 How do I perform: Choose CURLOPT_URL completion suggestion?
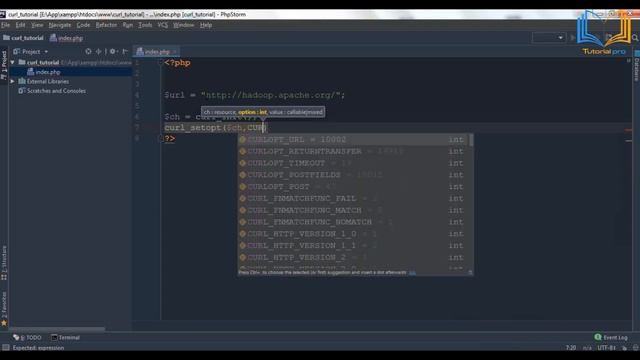(x=353, y=140)
